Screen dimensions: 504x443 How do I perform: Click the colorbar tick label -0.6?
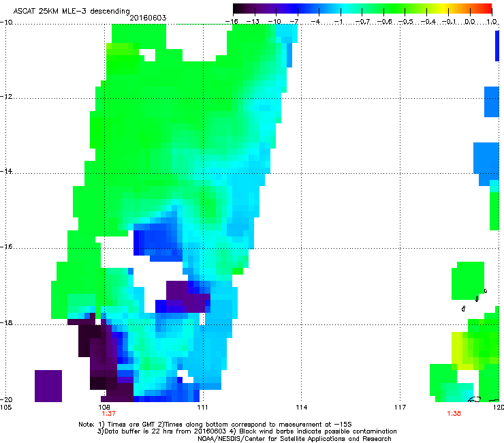point(384,22)
